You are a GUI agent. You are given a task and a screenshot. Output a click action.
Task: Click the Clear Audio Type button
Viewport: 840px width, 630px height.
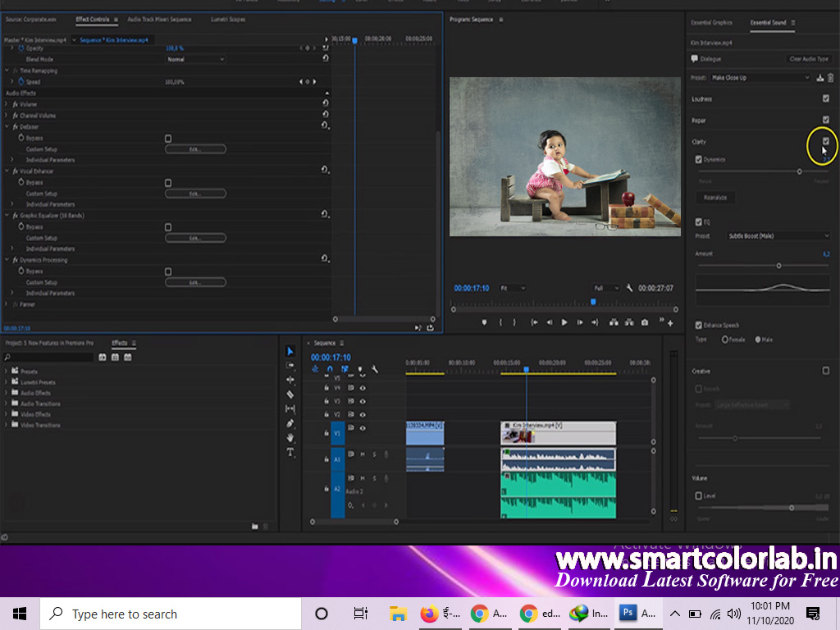pos(809,59)
